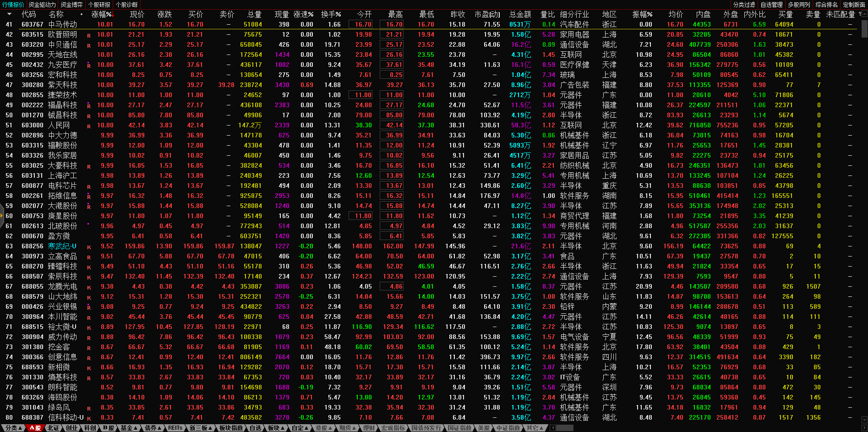Click the scrollbar up arrow at top right
This screenshot has width=868, height=432.
[864, 13]
